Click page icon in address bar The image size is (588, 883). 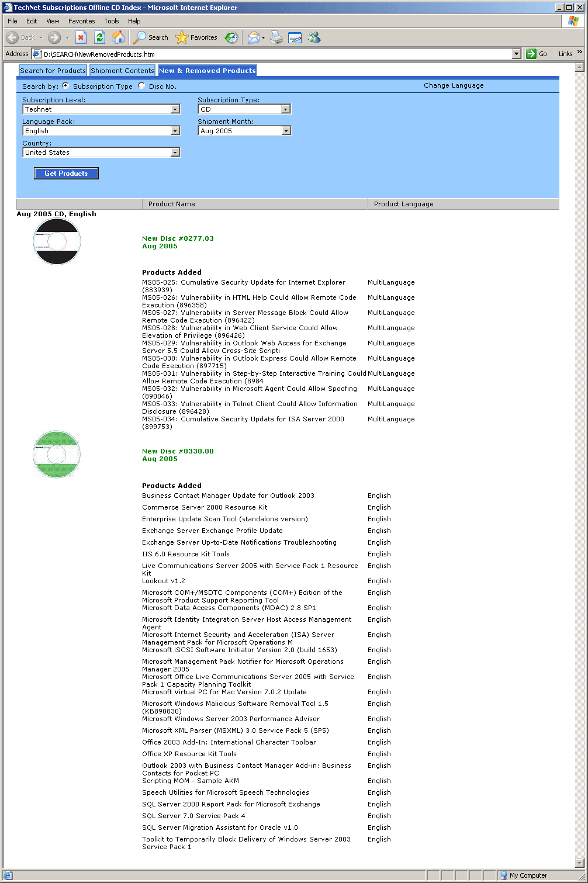[37, 54]
